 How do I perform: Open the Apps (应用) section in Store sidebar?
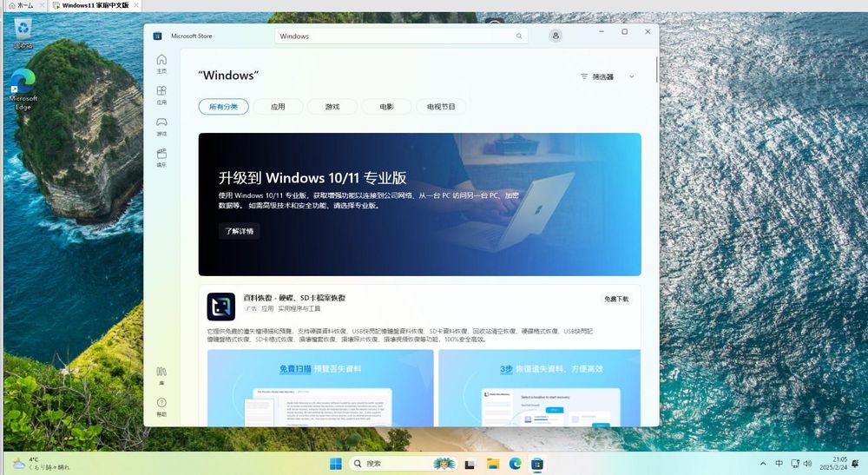[161, 95]
